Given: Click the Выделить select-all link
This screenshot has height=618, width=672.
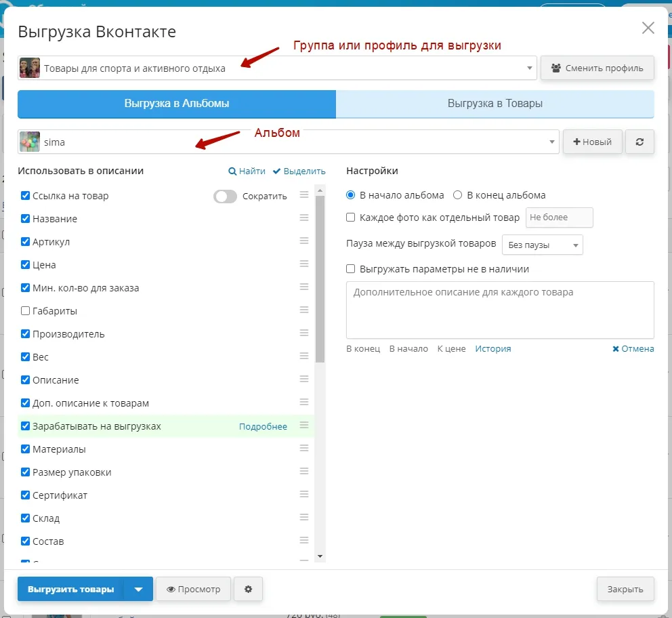Looking at the screenshot, I should pyautogui.click(x=299, y=171).
